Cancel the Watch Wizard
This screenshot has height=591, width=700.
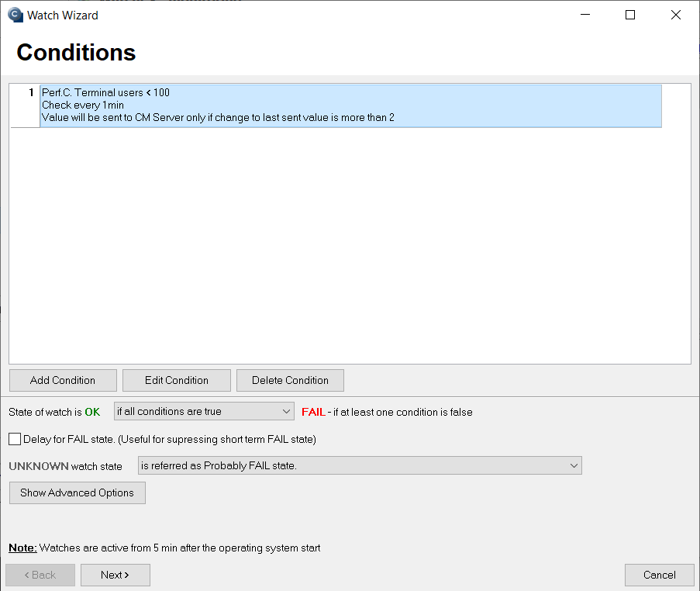(x=660, y=575)
